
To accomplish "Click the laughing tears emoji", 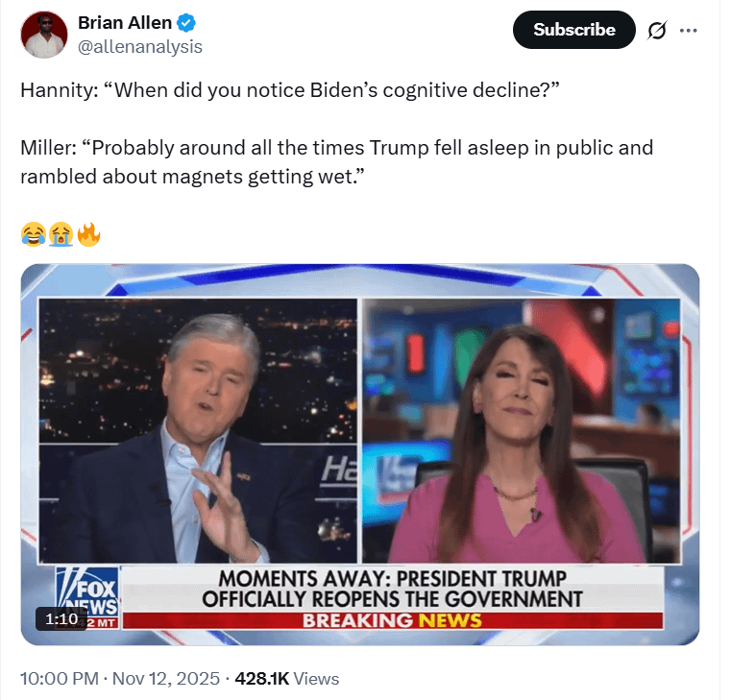I will pos(34,234).
